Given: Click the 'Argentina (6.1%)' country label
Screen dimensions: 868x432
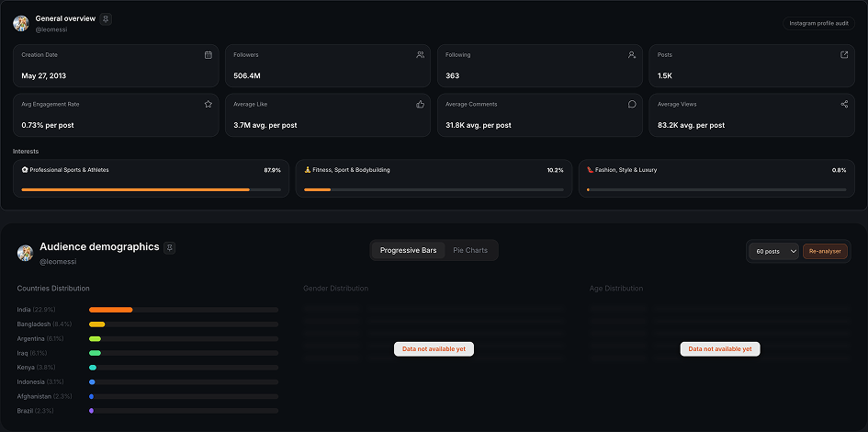Looking at the screenshot, I should click(40, 338).
